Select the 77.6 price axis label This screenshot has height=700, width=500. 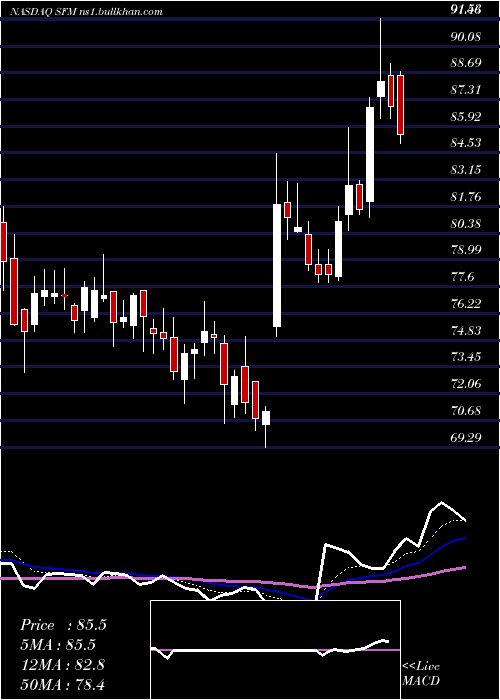pos(462,277)
